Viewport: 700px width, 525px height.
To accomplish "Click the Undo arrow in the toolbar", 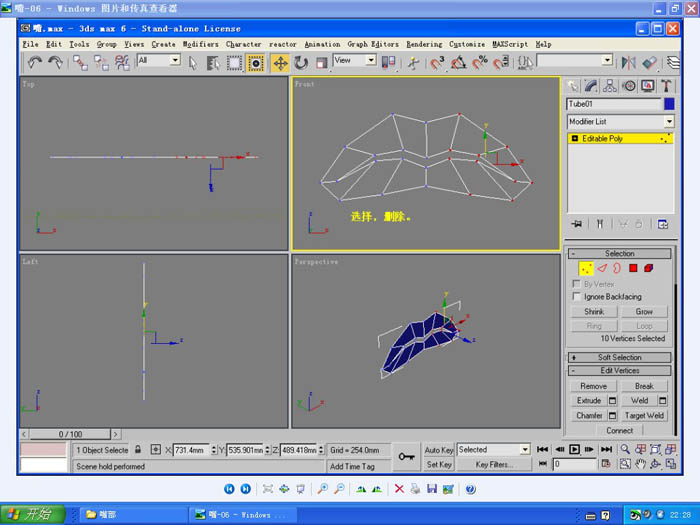I will pos(35,62).
